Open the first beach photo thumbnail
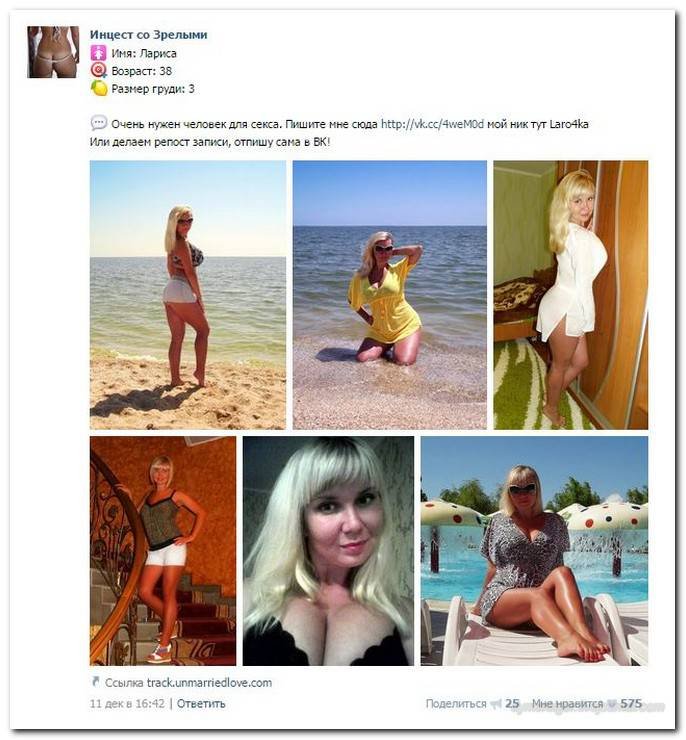Viewport: 686px width, 740px height. 188,295
